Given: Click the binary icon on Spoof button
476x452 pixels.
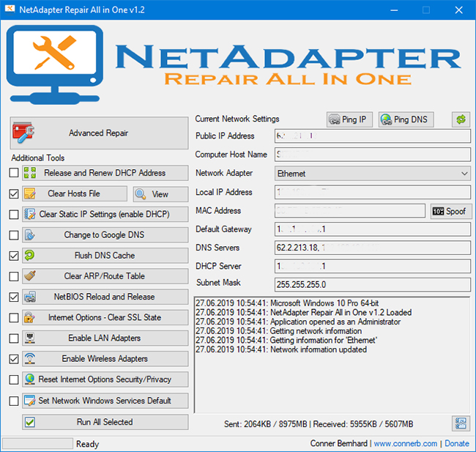Looking at the screenshot, I should coord(438,211).
